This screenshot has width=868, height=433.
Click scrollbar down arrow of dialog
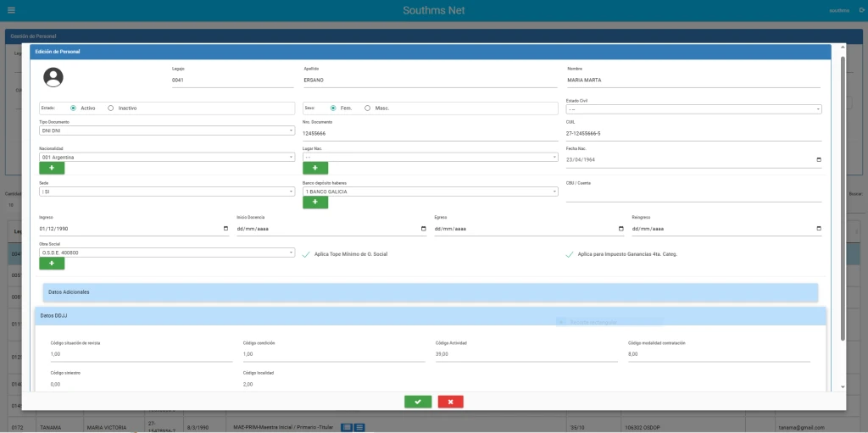click(x=843, y=387)
